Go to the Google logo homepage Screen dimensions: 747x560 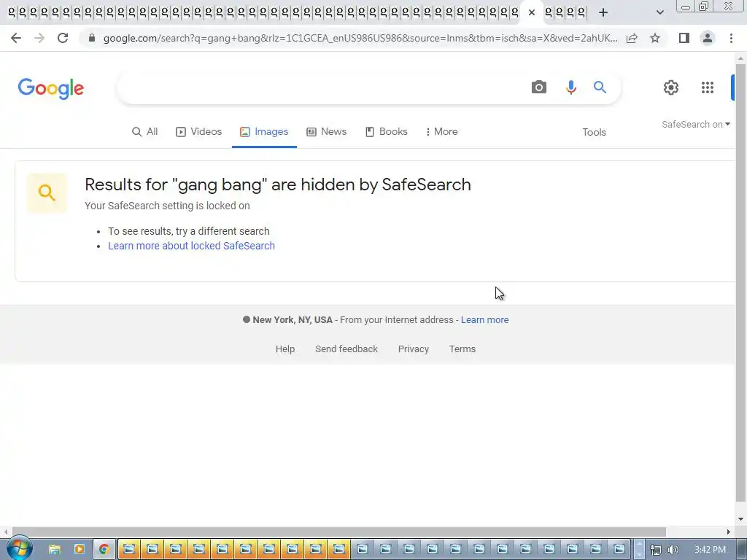coord(51,88)
